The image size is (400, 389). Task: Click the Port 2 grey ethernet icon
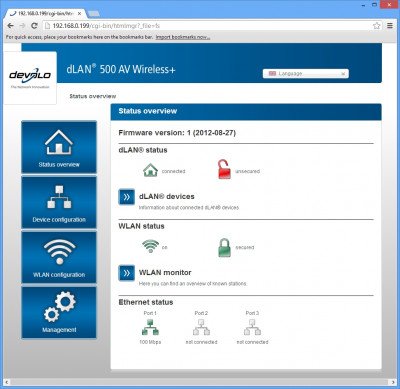click(201, 327)
